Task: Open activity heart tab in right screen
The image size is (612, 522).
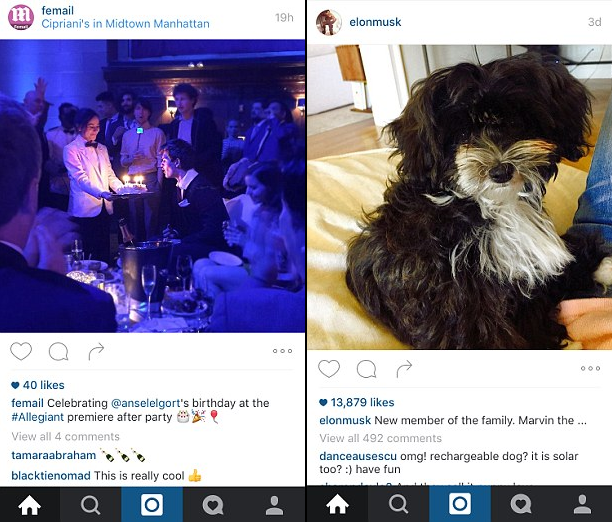Action: pyautogui.click(x=521, y=505)
